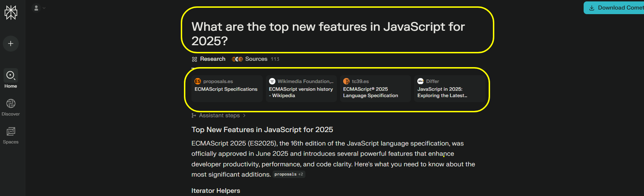Image resolution: width=644 pixels, height=196 pixels.
Task: Open the Discover globe icon
Action: (x=11, y=103)
